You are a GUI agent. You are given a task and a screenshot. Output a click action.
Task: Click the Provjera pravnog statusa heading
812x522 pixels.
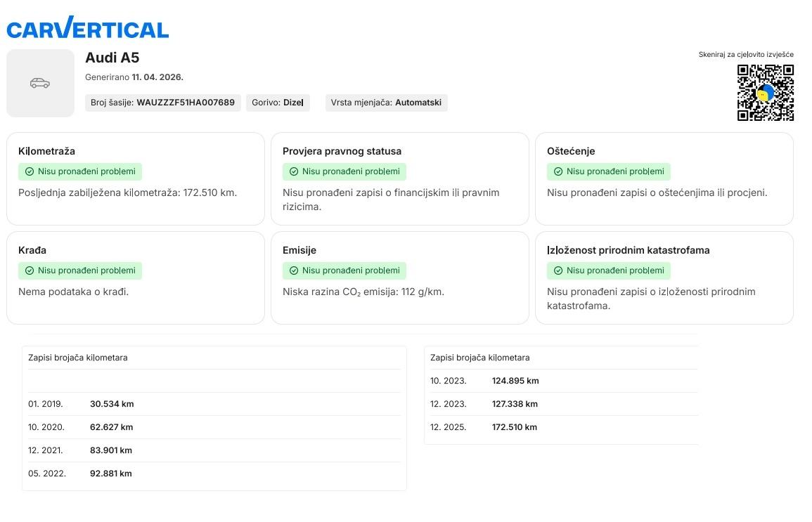pos(342,151)
